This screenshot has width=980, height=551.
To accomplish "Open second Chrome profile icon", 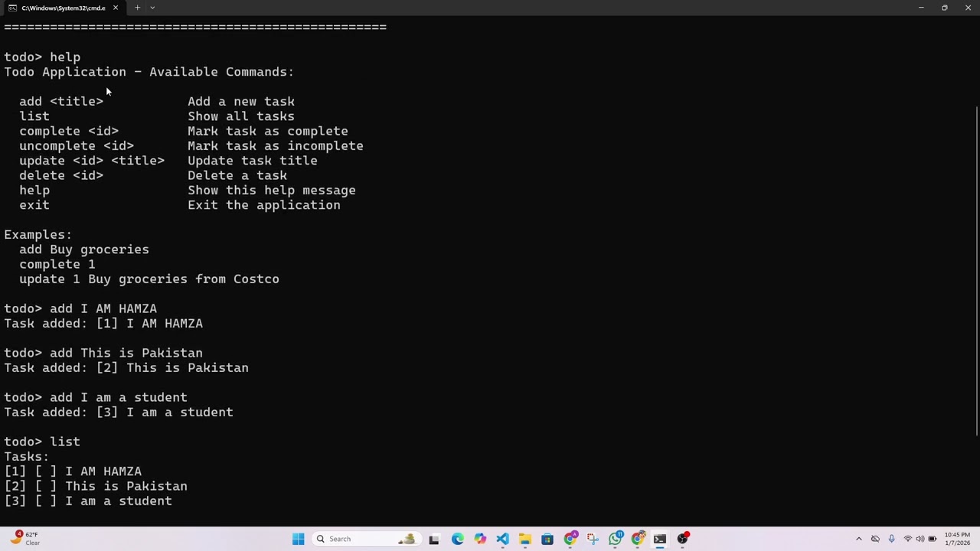I will tap(638, 539).
